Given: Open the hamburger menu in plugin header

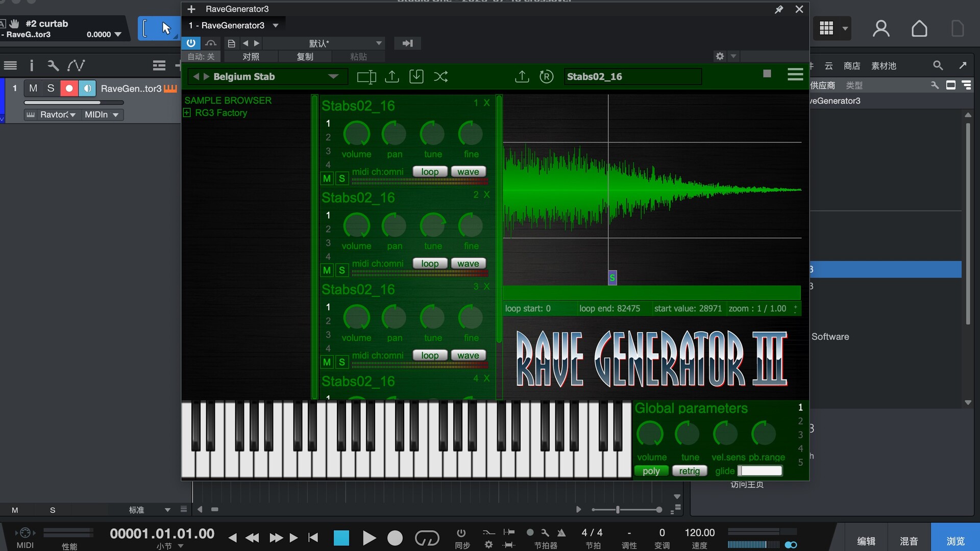Looking at the screenshot, I should pos(795,75).
